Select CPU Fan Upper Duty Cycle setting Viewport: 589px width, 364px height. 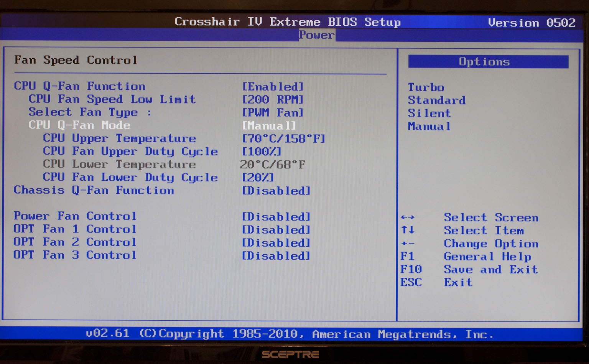coord(130,152)
